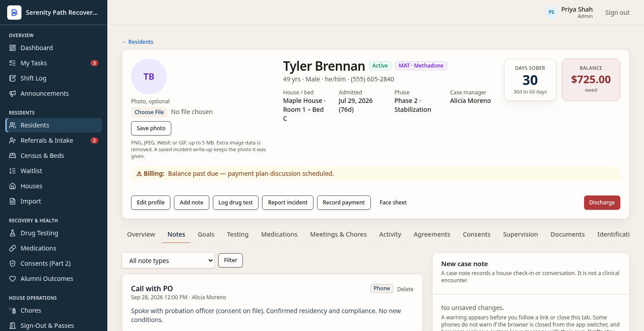
Task: Click the Waitlist list icon
Action: 13,171
